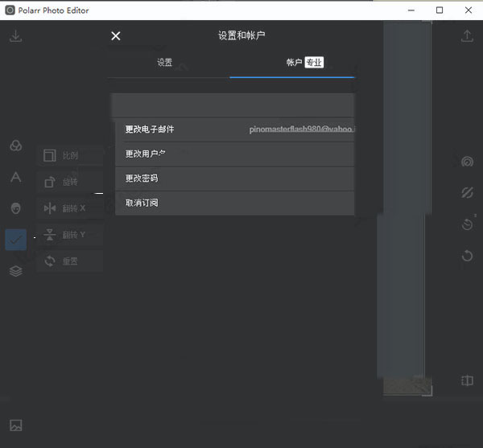Select the text tool A icon
This screenshot has height=448, width=483.
click(x=16, y=177)
